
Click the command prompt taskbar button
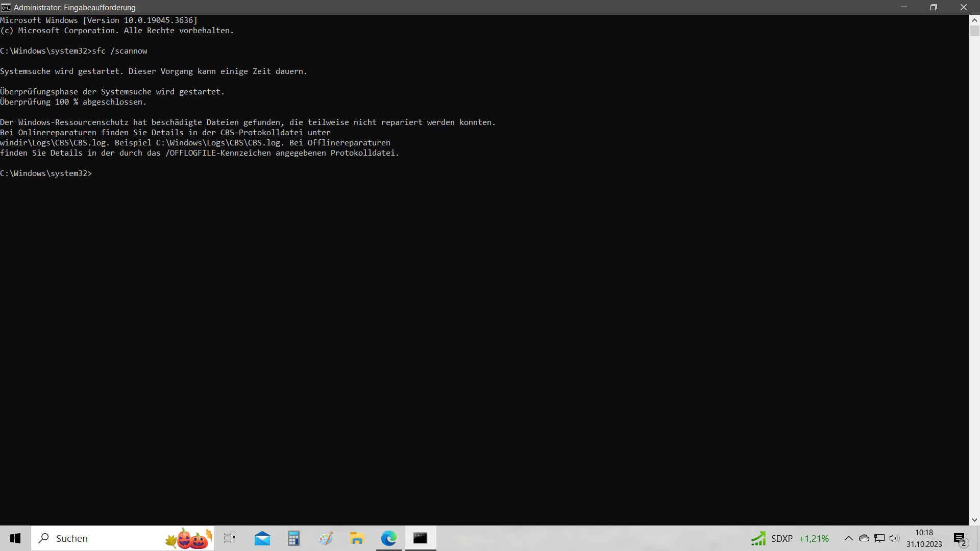(x=421, y=538)
